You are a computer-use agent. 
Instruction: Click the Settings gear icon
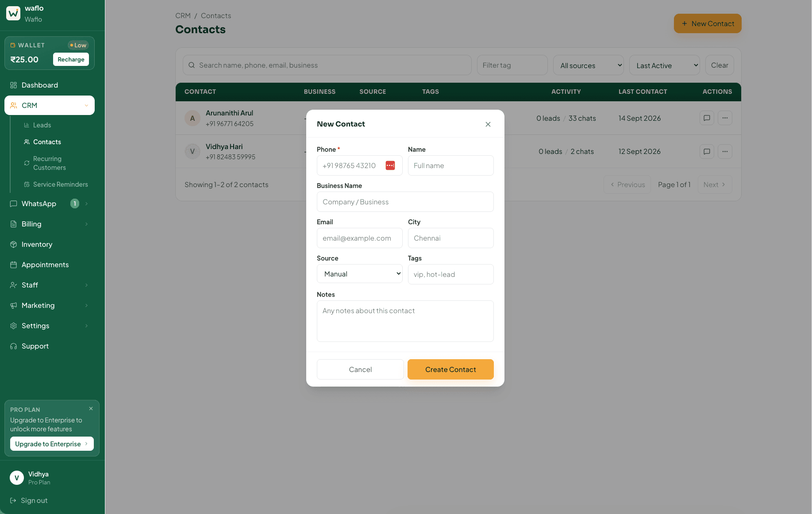pyautogui.click(x=14, y=326)
